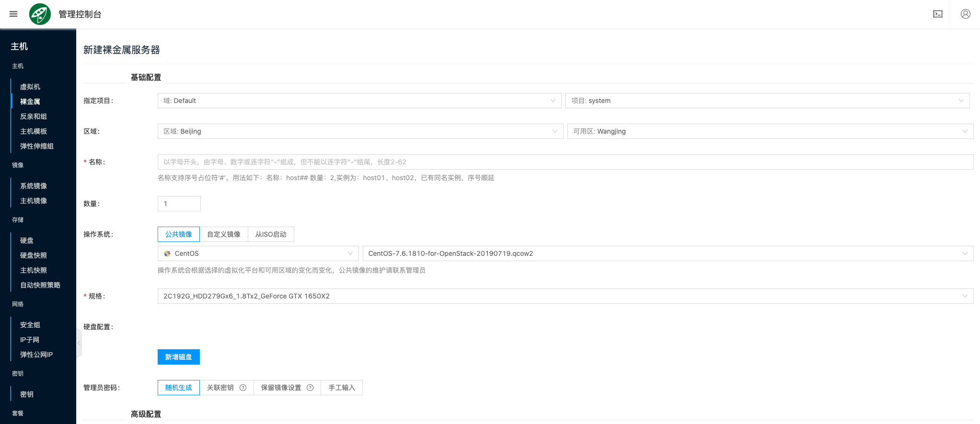Choose 手工输入 admin password option
Image resolution: width=980 pixels, height=424 pixels.
click(342, 388)
